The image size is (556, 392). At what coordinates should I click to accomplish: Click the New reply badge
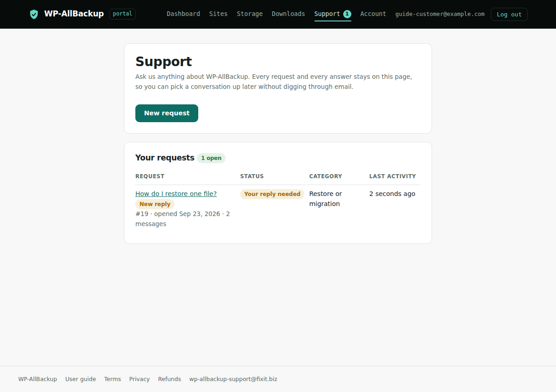tap(155, 204)
